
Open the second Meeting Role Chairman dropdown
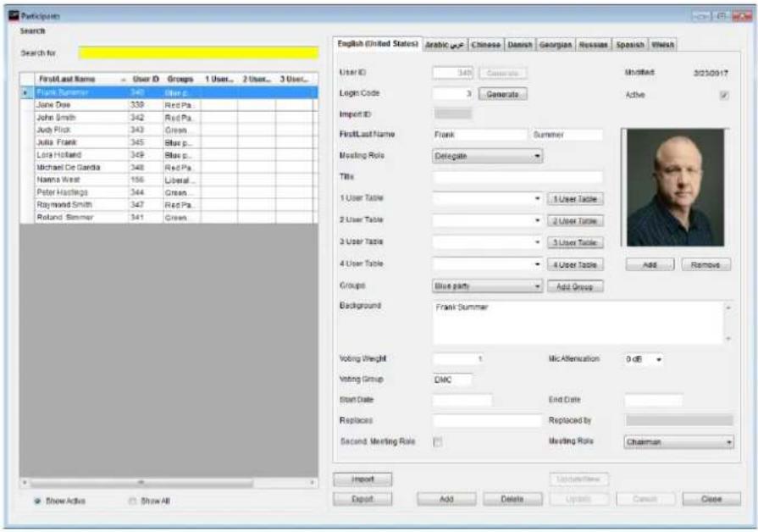(678, 442)
